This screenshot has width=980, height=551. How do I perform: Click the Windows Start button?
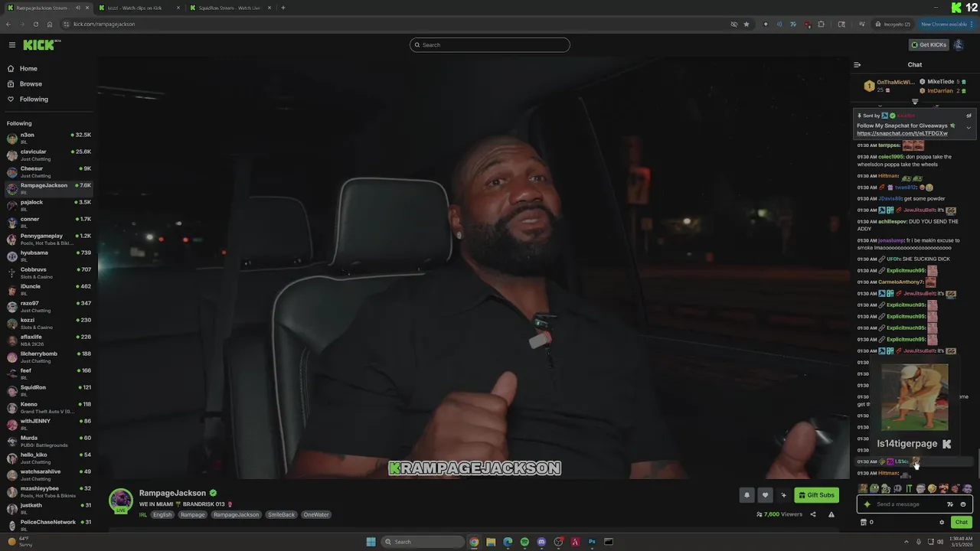[371, 542]
